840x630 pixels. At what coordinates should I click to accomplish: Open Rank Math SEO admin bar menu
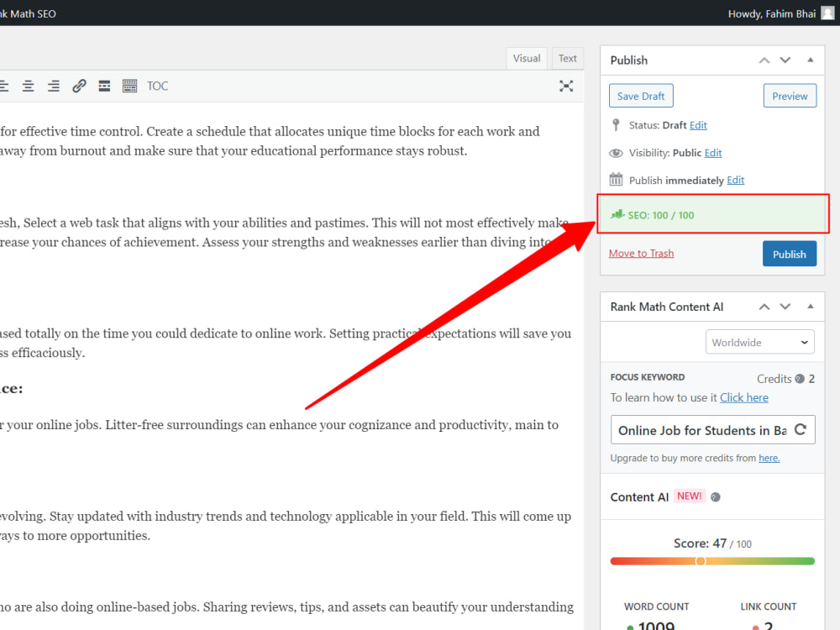[29, 14]
